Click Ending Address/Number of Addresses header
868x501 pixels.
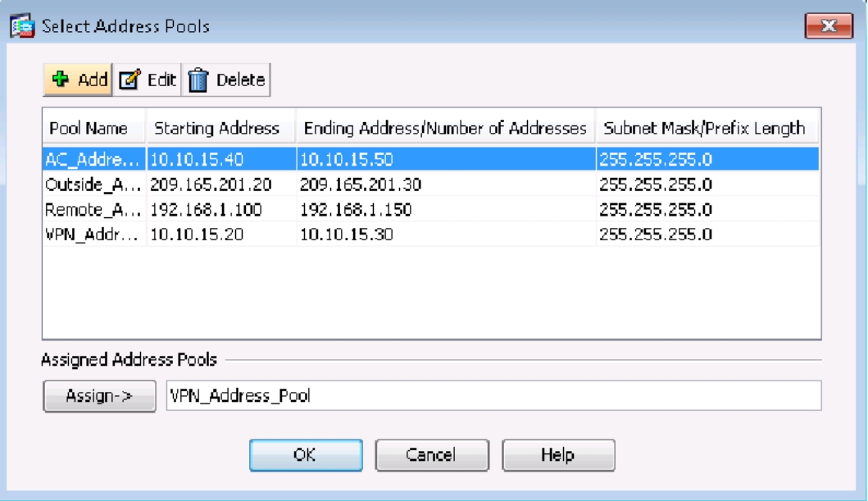(x=445, y=129)
